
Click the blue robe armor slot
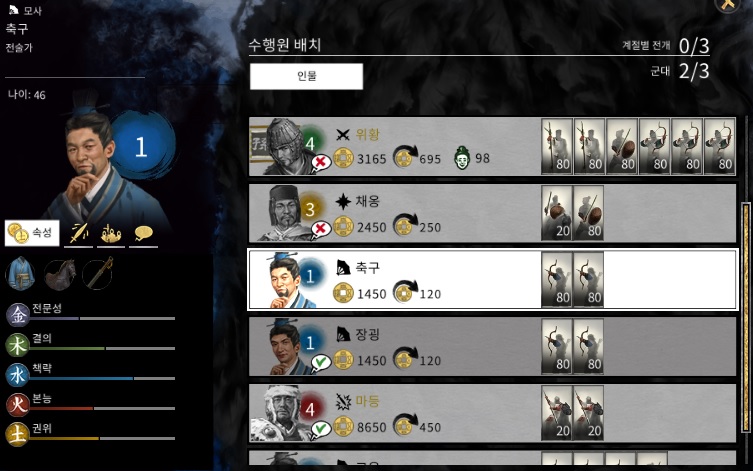(x=20, y=274)
